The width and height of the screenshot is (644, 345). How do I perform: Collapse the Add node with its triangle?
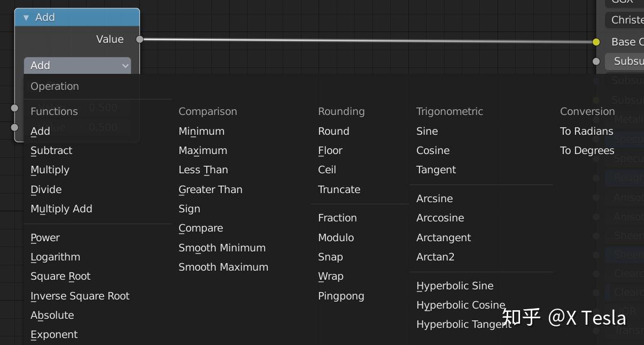coord(26,18)
